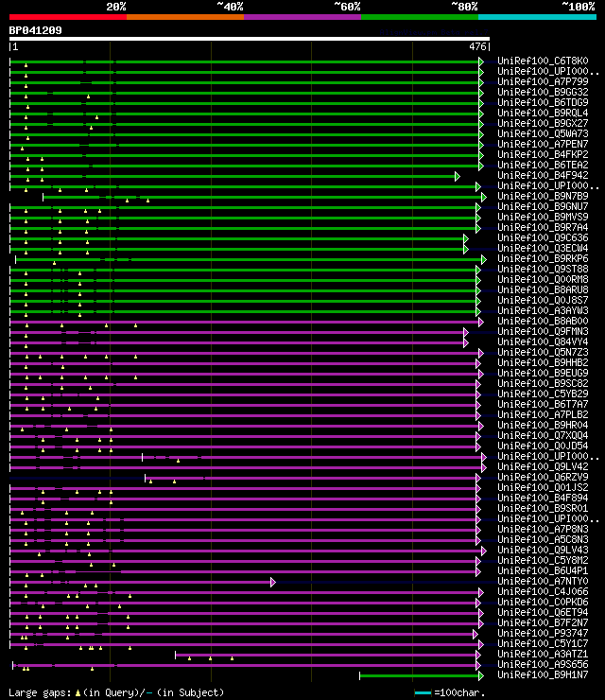Select the UniRef100_Q01JS2 label
The image size is (605, 700).
[543, 487]
